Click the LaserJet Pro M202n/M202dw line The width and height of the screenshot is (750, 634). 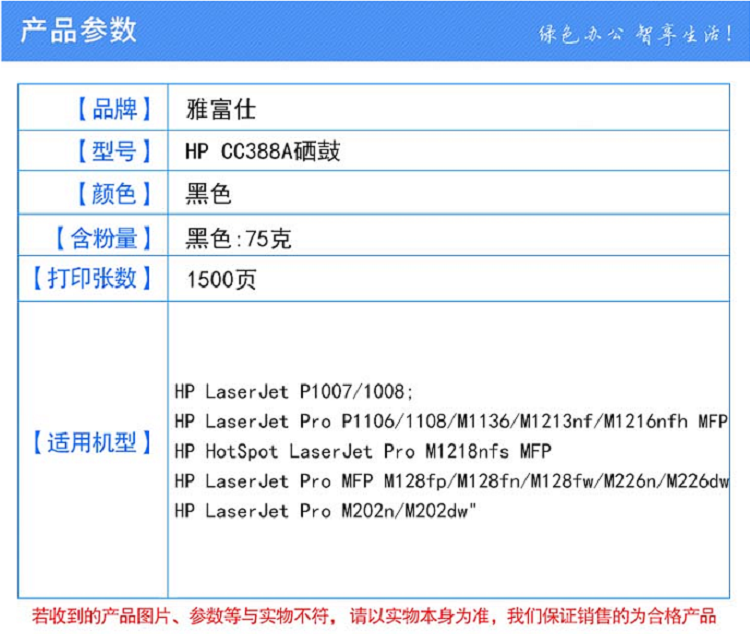coord(324,511)
